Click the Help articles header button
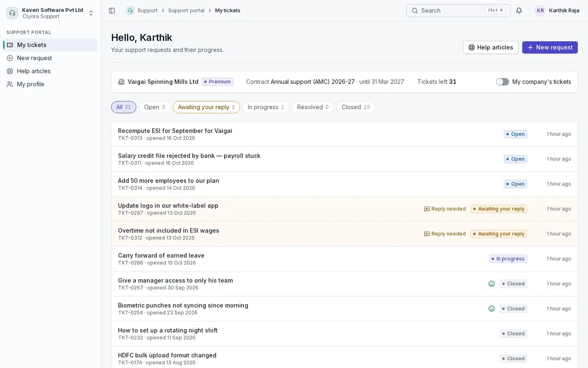588x368 pixels. pyautogui.click(x=490, y=48)
